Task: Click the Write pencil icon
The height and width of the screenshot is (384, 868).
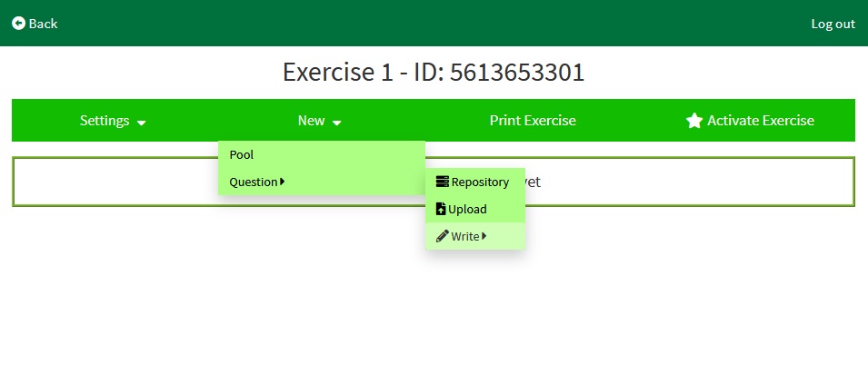Action: coord(443,236)
